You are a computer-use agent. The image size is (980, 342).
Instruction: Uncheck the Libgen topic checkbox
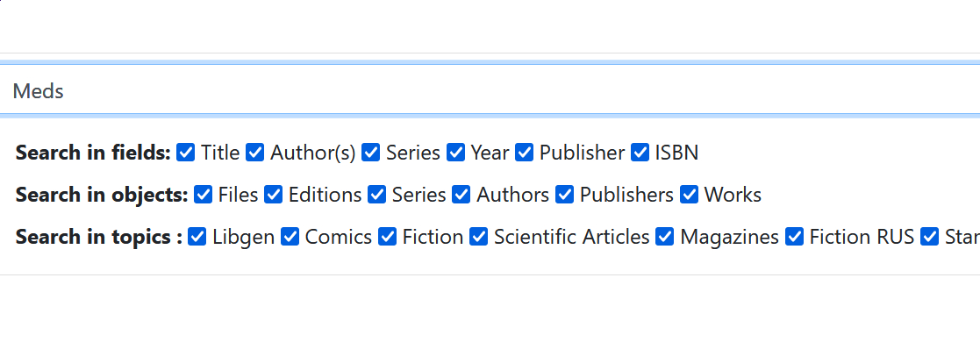coord(197,237)
